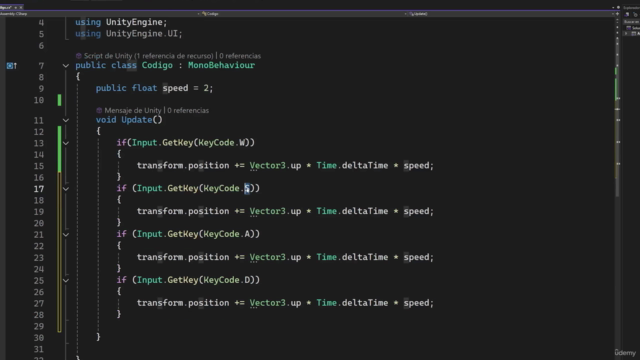Open the "1 referencia de recurso" CodeLens link
The height and width of the screenshot is (360, 640).
(x=173, y=56)
